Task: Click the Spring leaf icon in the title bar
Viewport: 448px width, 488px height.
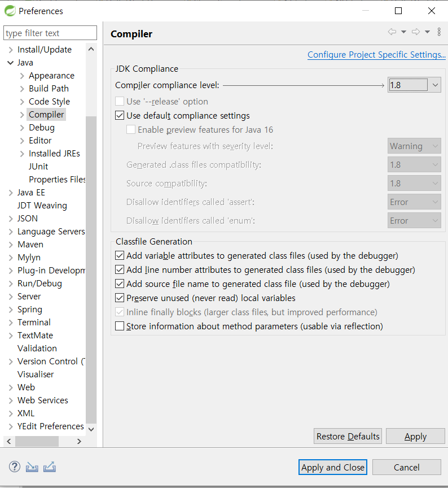Action: tap(10, 11)
